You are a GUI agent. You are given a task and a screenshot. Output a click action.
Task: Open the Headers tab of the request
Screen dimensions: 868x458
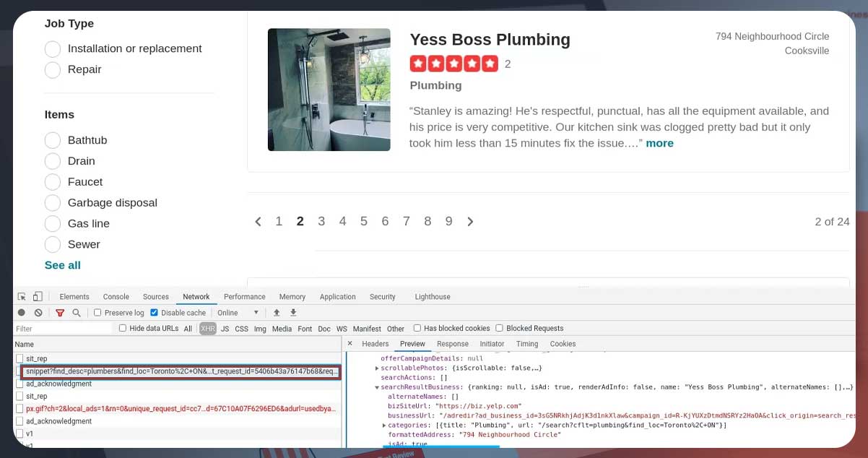pyautogui.click(x=376, y=344)
